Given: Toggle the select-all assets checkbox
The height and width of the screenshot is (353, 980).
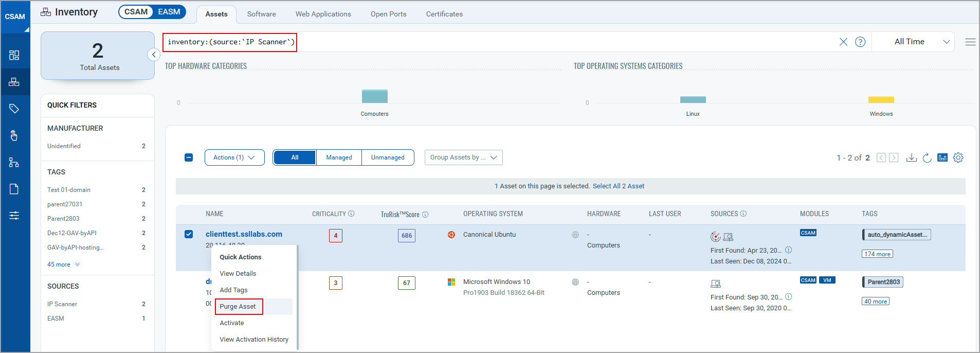Looking at the screenshot, I should 189,157.
